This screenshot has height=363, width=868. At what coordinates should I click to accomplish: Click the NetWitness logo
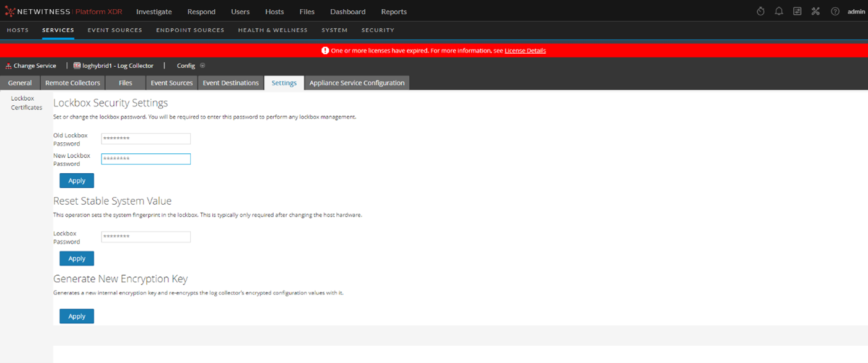pos(10,11)
